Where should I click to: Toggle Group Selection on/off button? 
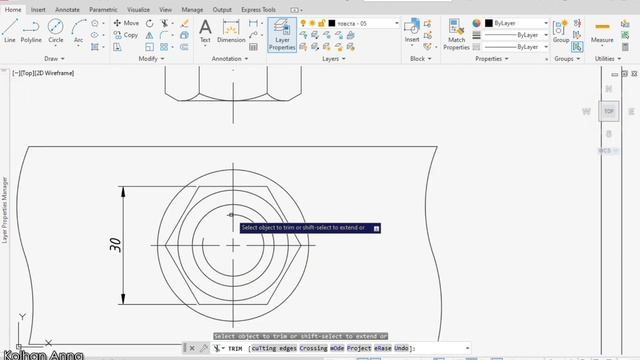pos(577,47)
